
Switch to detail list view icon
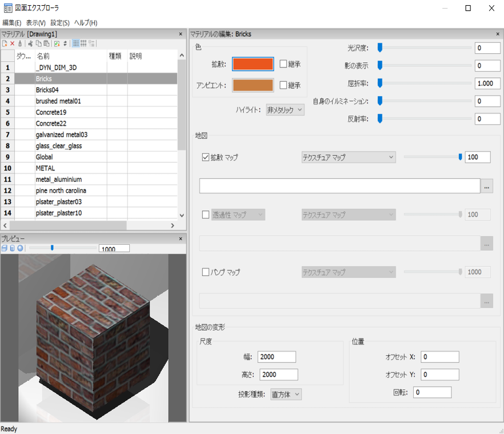76,43
